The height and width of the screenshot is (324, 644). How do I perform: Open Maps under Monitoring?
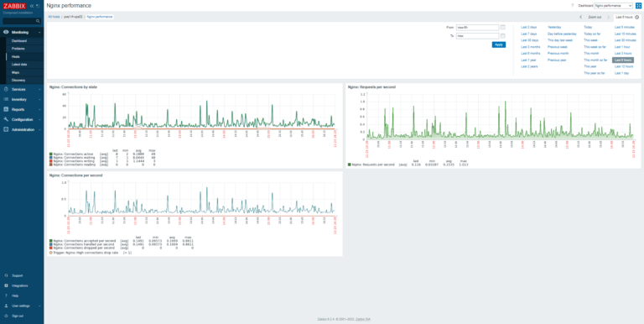16,72
